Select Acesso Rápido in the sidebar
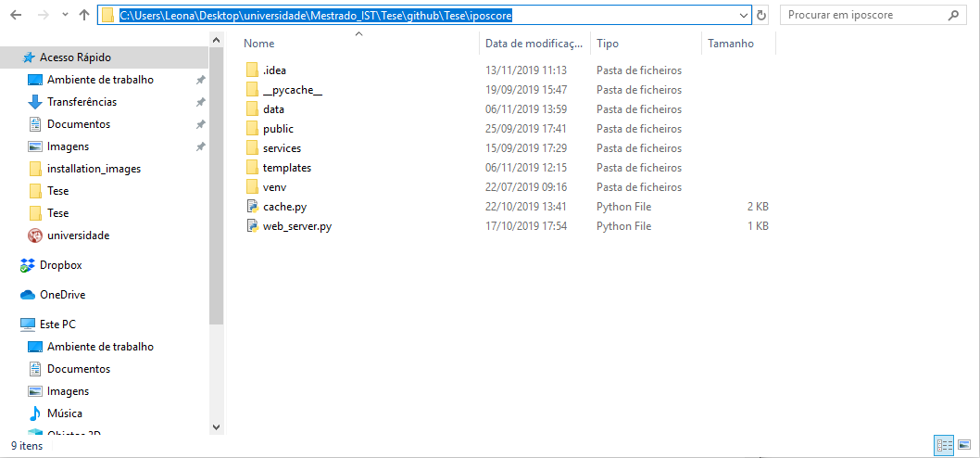The image size is (980, 458). pyautogui.click(x=104, y=57)
